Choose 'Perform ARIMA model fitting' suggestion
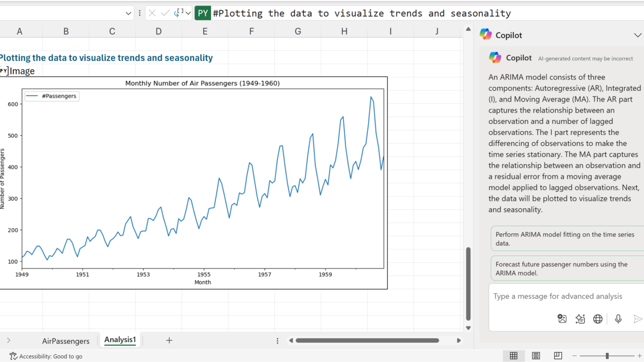 [566, 239]
